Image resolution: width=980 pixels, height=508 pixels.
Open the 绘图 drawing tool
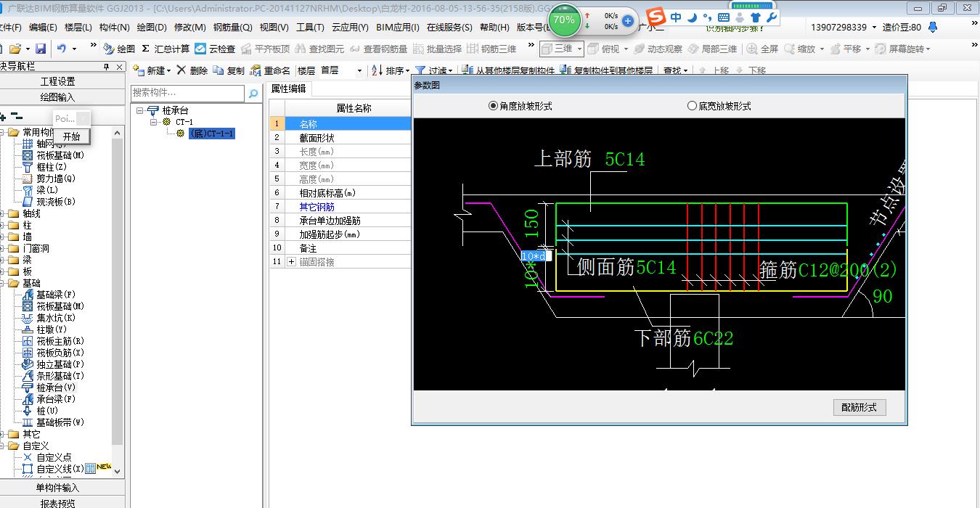pos(120,49)
